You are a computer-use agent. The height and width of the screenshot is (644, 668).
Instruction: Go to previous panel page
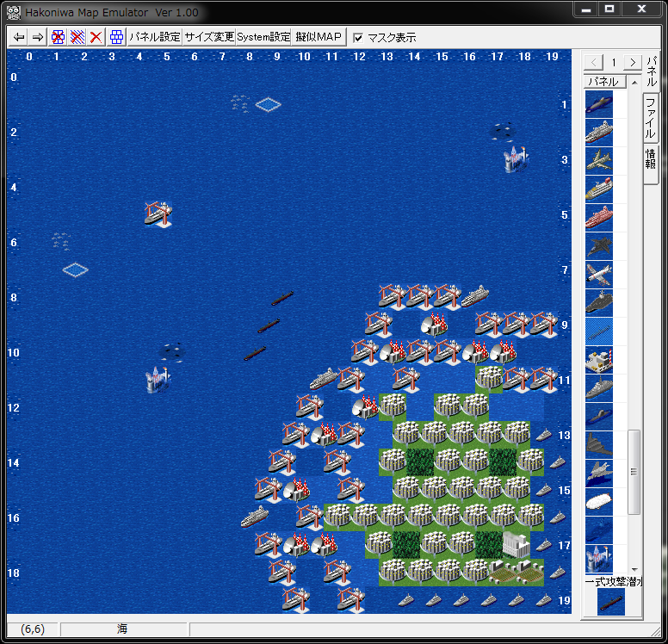point(593,63)
